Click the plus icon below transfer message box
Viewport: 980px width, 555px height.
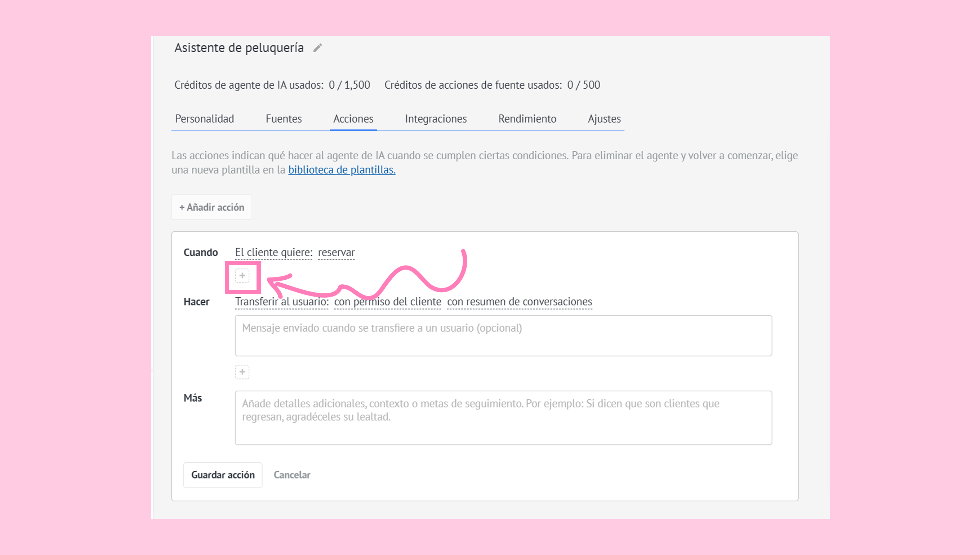tap(242, 372)
